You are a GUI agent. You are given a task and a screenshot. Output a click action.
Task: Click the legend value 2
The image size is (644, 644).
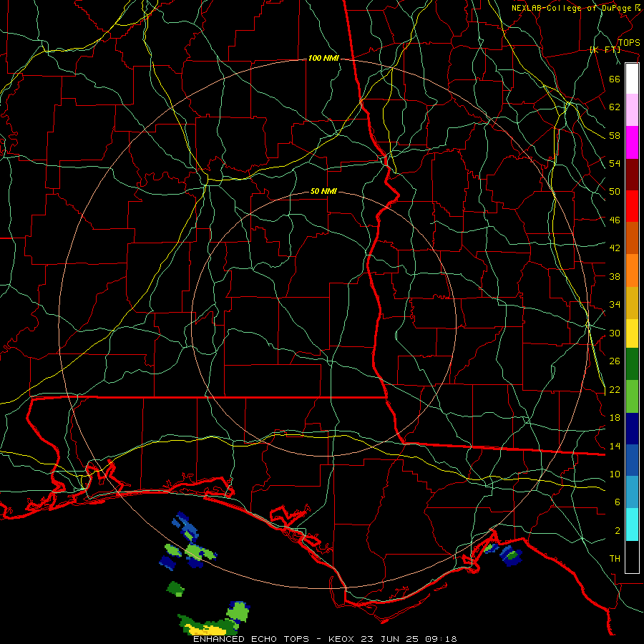tap(618, 530)
